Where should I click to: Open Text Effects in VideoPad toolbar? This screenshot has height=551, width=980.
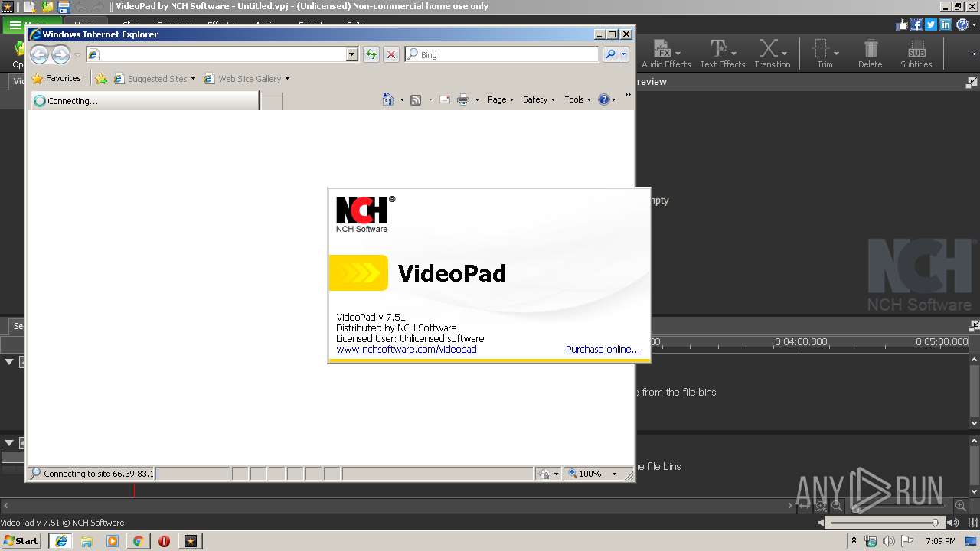coord(722,54)
